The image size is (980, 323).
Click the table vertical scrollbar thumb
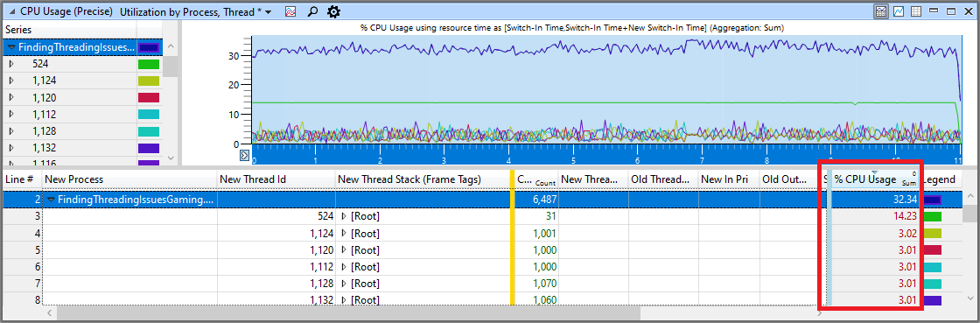coord(970,213)
